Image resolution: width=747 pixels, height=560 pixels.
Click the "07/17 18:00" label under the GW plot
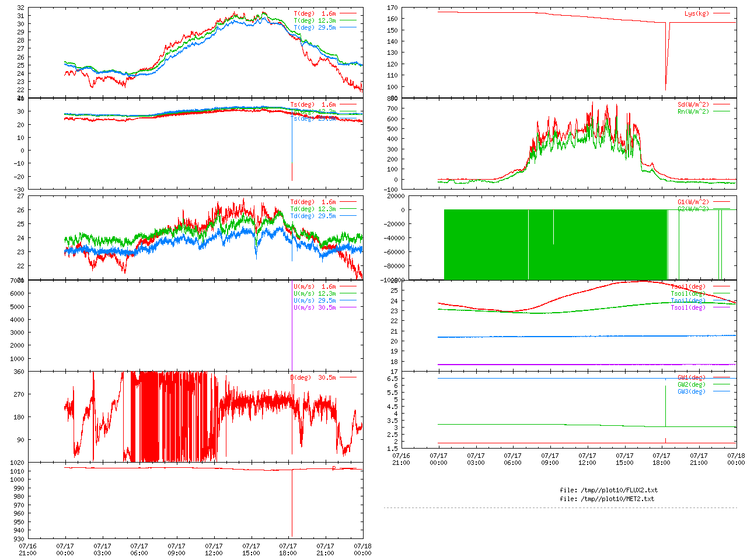point(662,459)
